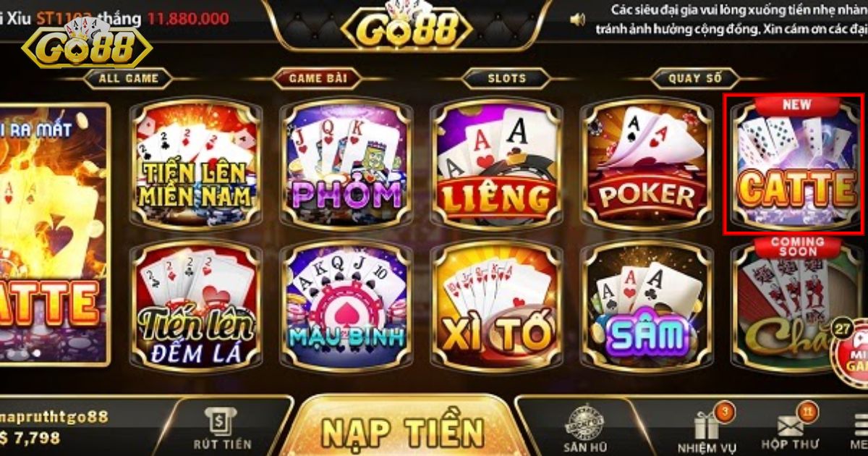This screenshot has height=456, width=868.
Task: Click the Nạp Tiền deposit button
Action: pyautogui.click(x=403, y=430)
